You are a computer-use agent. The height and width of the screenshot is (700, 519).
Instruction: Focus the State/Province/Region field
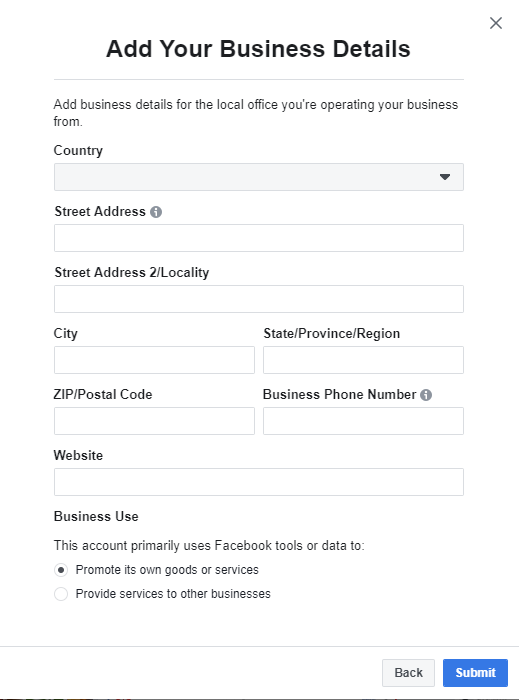point(363,360)
